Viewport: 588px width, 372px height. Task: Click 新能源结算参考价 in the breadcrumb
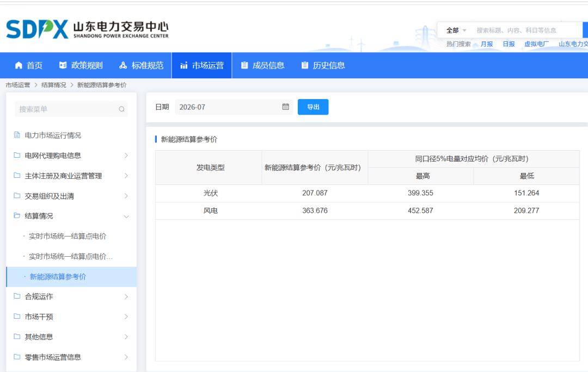pos(102,85)
